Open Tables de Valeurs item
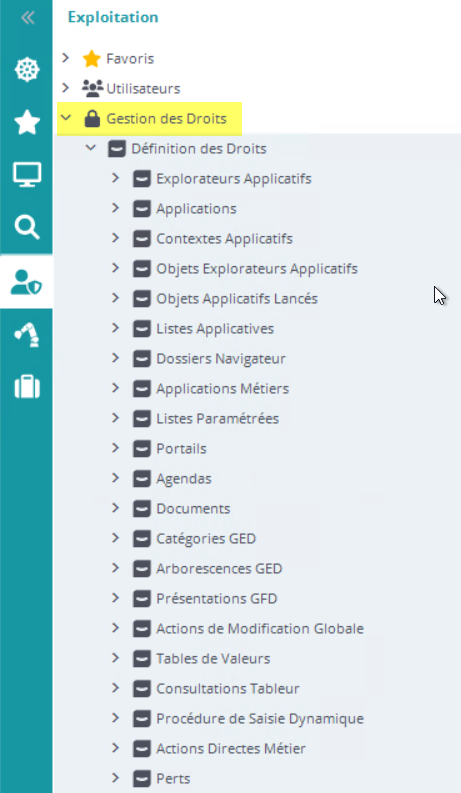Screen dimensions: 461x793 click(x=213, y=658)
